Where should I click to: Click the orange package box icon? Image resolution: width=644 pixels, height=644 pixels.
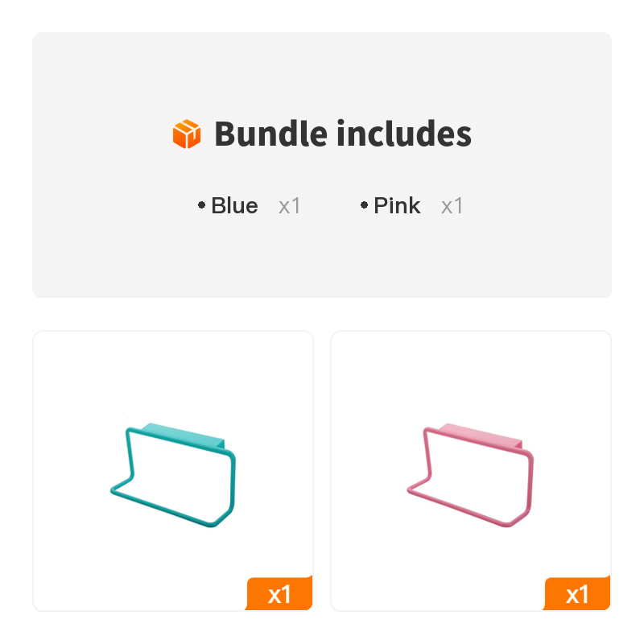pos(187,134)
